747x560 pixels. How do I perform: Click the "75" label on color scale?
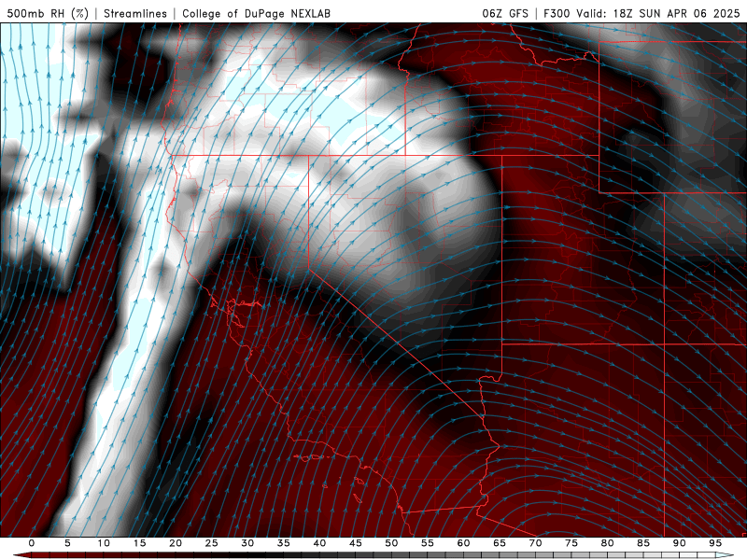pos(571,543)
